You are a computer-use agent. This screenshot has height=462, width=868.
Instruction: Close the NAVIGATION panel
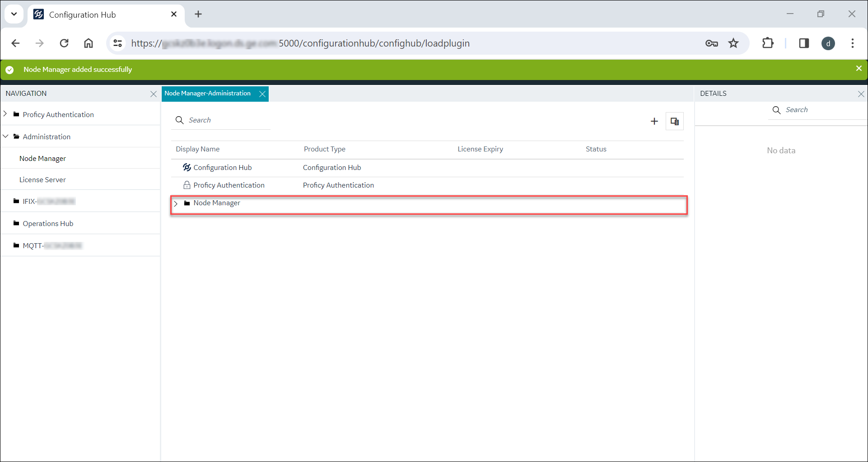[x=154, y=94]
